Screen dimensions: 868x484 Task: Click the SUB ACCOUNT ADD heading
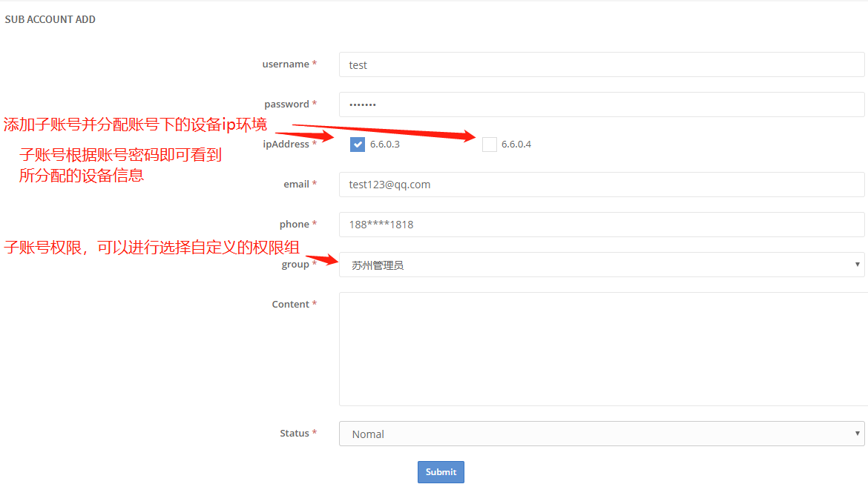pos(50,19)
